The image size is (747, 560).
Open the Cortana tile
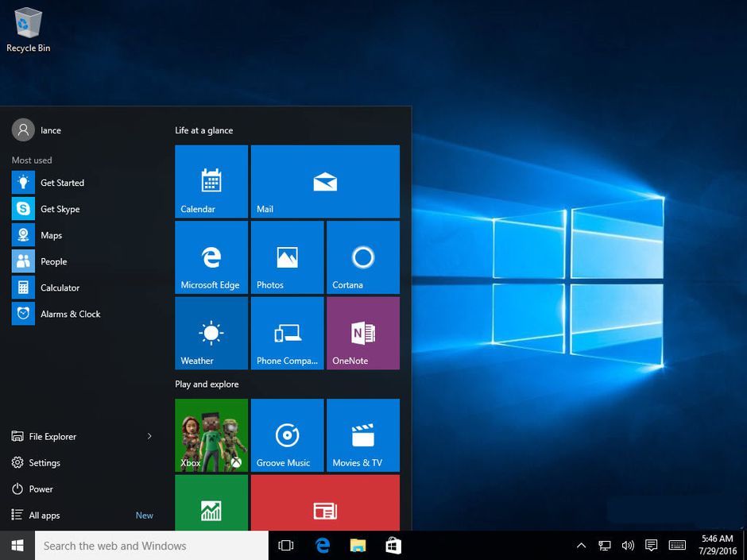[362, 257]
